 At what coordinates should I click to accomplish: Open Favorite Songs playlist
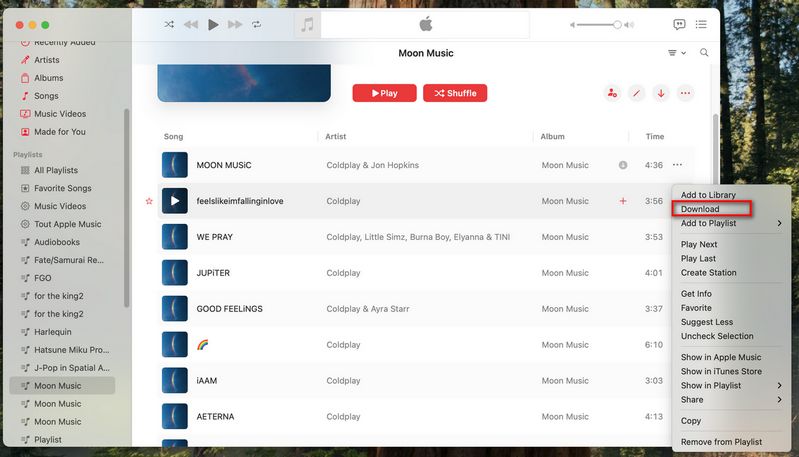(62, 188)
